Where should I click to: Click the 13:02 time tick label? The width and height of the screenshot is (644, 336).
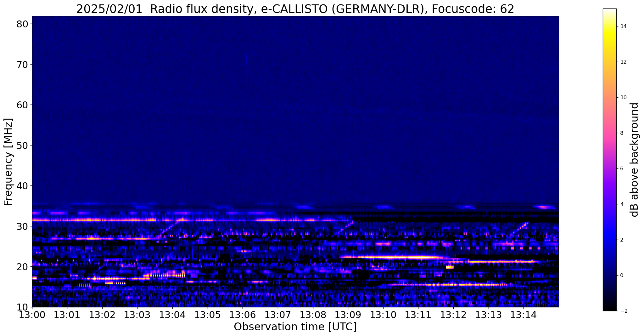tap(102, 314)
